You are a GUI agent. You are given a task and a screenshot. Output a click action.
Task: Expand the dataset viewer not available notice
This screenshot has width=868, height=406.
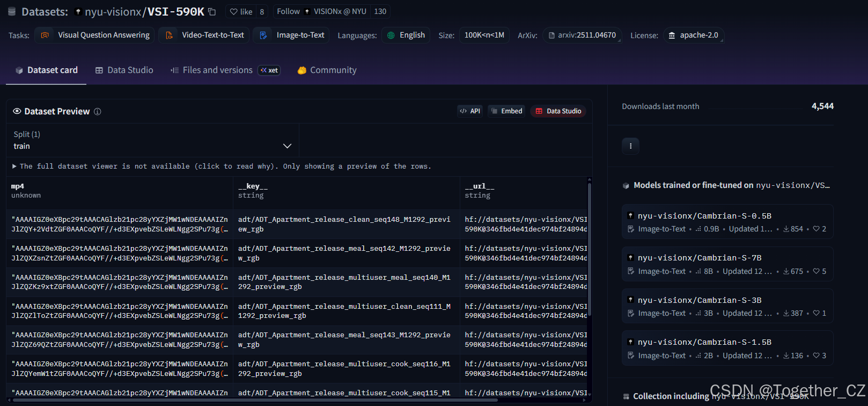222,166
